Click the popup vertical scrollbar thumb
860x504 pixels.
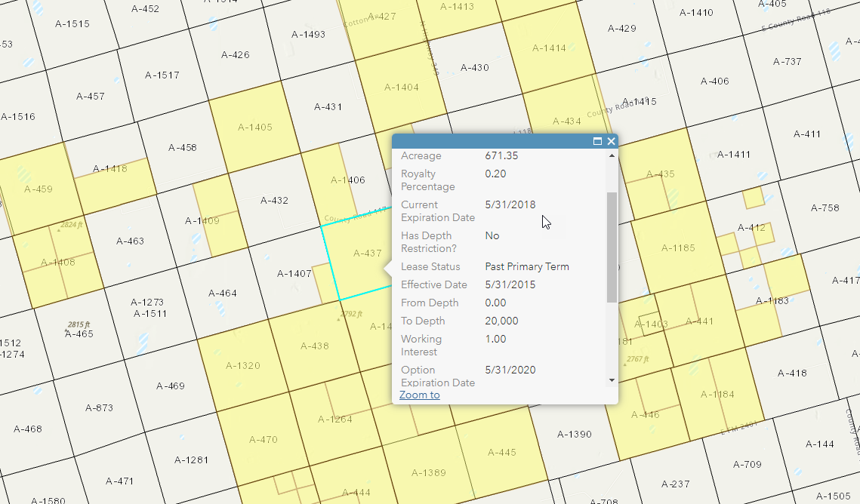[x=612, y=246]
